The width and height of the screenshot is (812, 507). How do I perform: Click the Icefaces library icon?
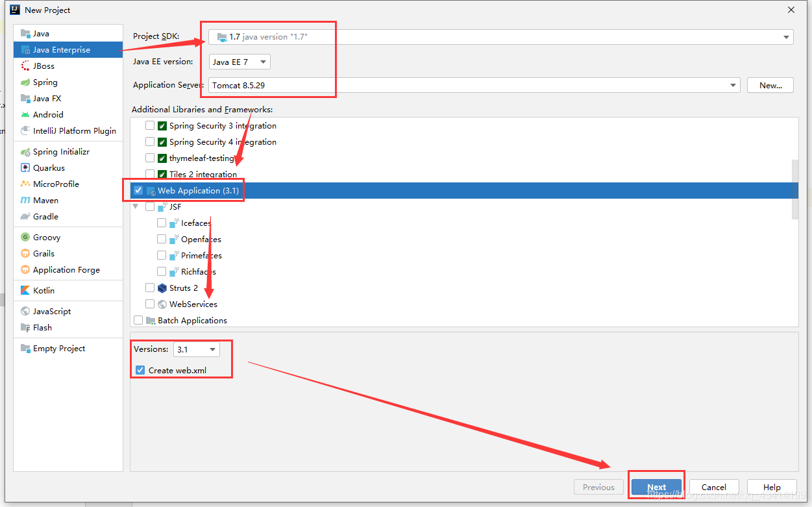(x=174, y=223)
